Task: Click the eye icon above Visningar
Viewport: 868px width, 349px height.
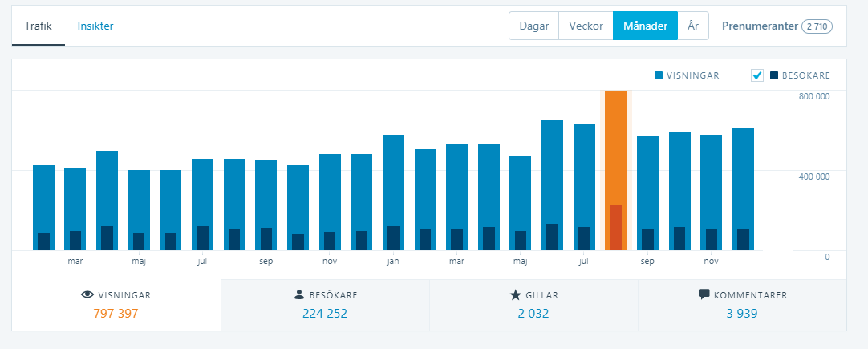Action: coord(87,295)
